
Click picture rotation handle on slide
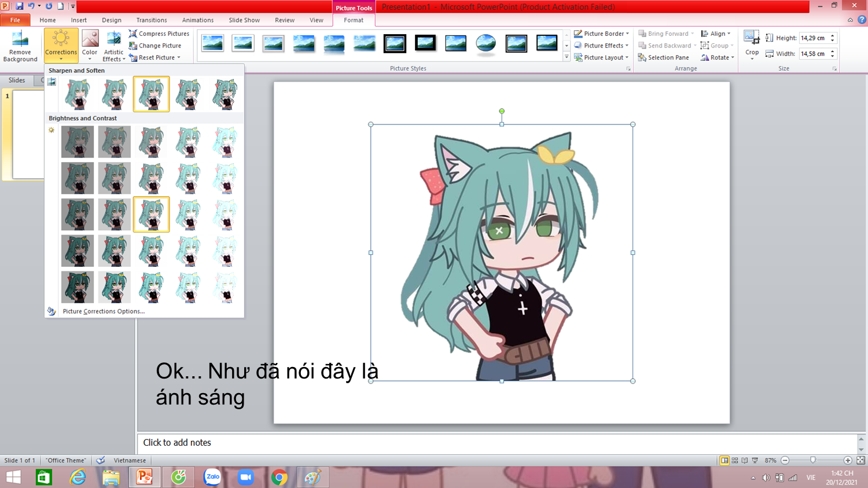click(x=502, y=111)
